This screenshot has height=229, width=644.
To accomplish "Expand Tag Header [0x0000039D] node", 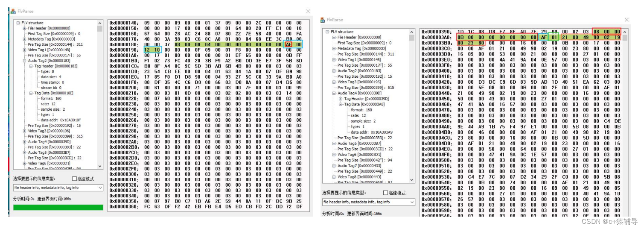I will pyautogui.click(x=341, y=99).
